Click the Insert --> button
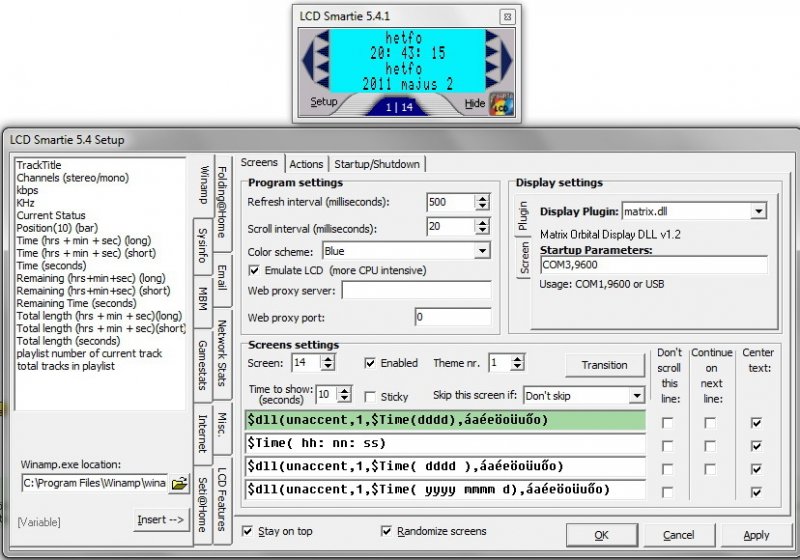800x560 pixels. pos(160,520)
